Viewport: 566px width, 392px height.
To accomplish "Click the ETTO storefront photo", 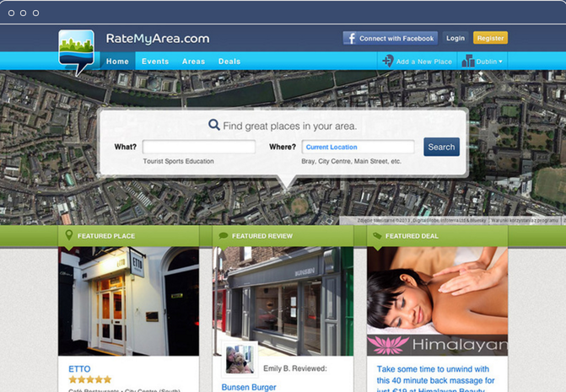I will [128, 301].
